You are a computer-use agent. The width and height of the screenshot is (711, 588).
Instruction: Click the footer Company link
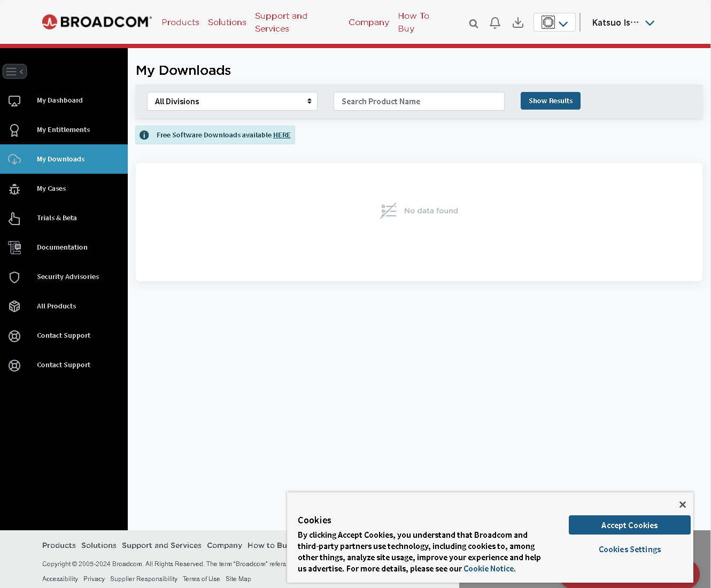point(225,546)
